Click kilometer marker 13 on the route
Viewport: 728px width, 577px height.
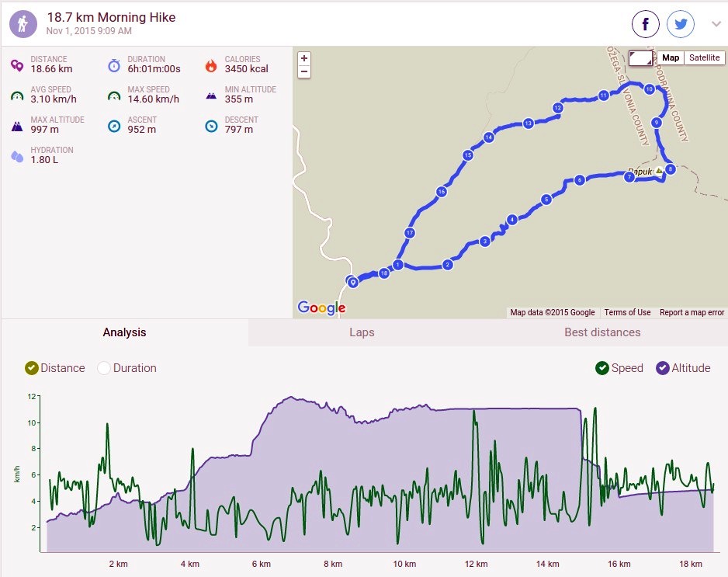click(528, 123)
